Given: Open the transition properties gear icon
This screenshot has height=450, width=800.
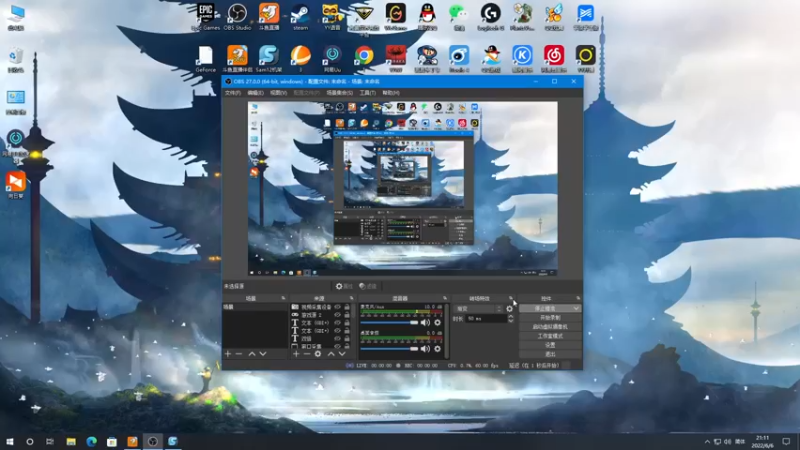Looking at the screenshot, I should [x=509, y=309].
